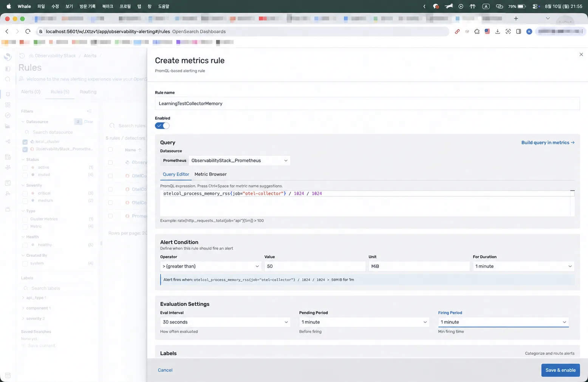Viewport: 588px width, 382px height.
Task: Reload the page with the refresh icon
Action: tap(28, 31)
